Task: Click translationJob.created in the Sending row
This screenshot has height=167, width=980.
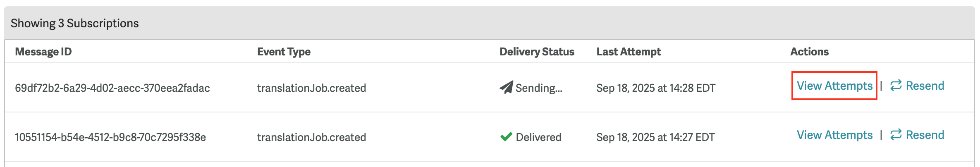Action: pos(311,88)
